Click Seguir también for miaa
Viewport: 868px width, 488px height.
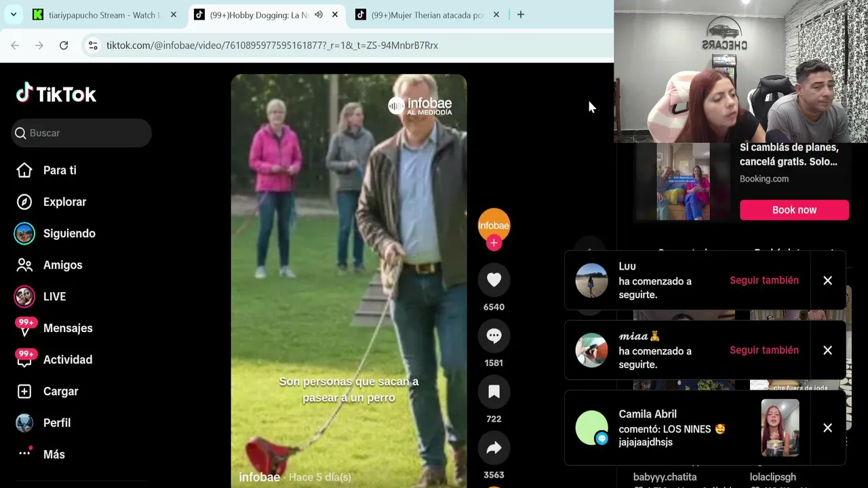point(764,350)
